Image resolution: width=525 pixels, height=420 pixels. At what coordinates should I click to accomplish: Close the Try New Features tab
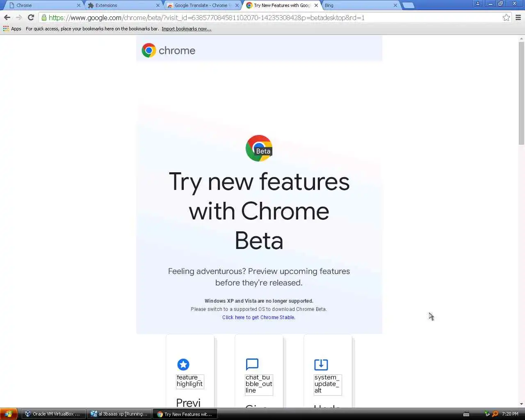click(x=316, y=5)
